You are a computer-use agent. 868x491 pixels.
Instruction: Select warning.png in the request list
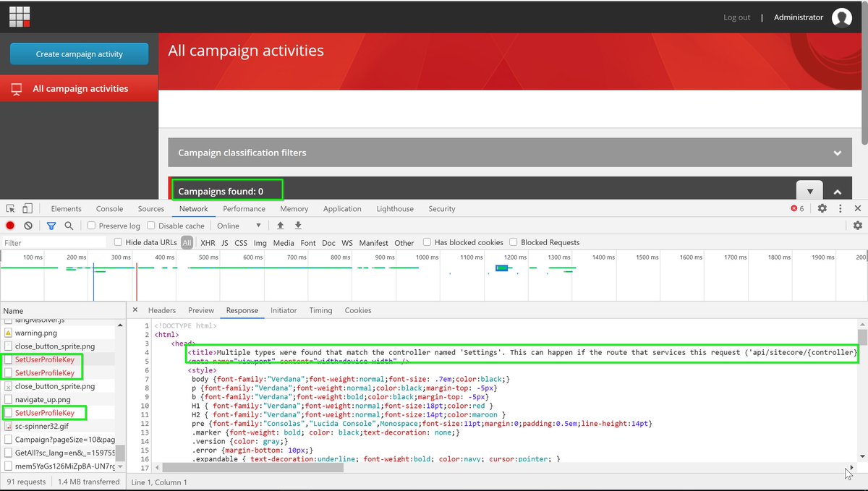[35, 333]
